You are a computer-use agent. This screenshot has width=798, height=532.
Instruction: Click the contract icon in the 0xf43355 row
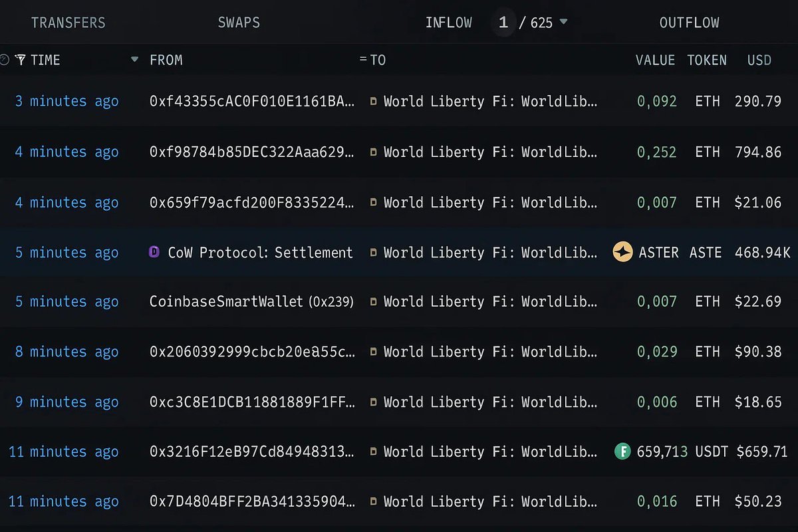click(x=373, y=102)
